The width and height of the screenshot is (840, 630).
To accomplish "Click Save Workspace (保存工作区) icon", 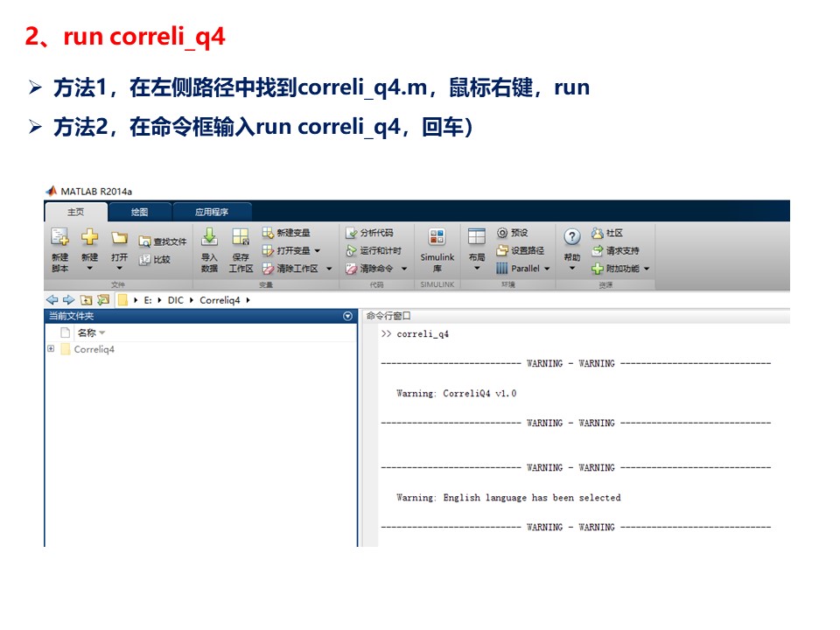I will pyautogui.click(x=241, y=237).
